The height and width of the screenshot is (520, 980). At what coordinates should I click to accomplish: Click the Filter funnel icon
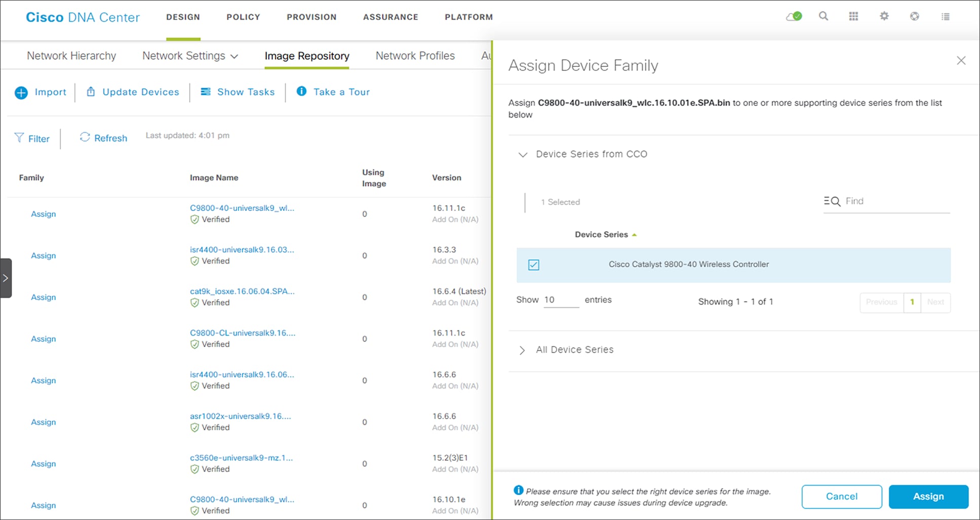pos(19,138)
